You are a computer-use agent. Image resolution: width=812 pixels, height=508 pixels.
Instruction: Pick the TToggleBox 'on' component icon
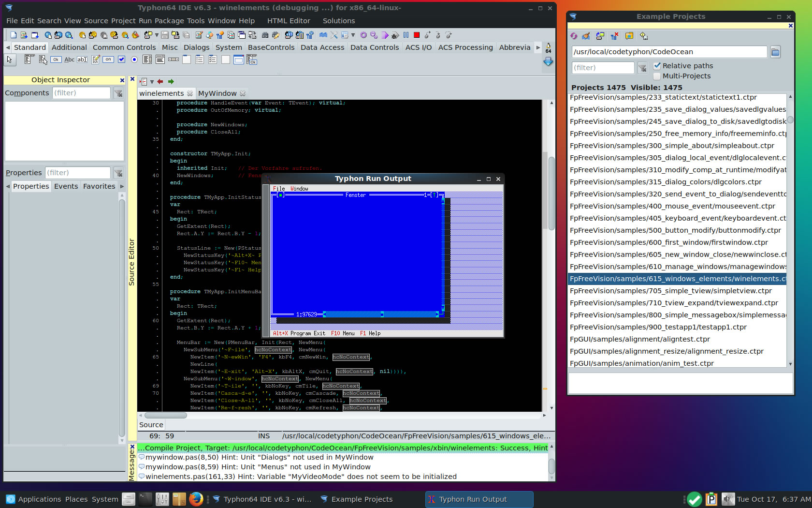[108, 60]
